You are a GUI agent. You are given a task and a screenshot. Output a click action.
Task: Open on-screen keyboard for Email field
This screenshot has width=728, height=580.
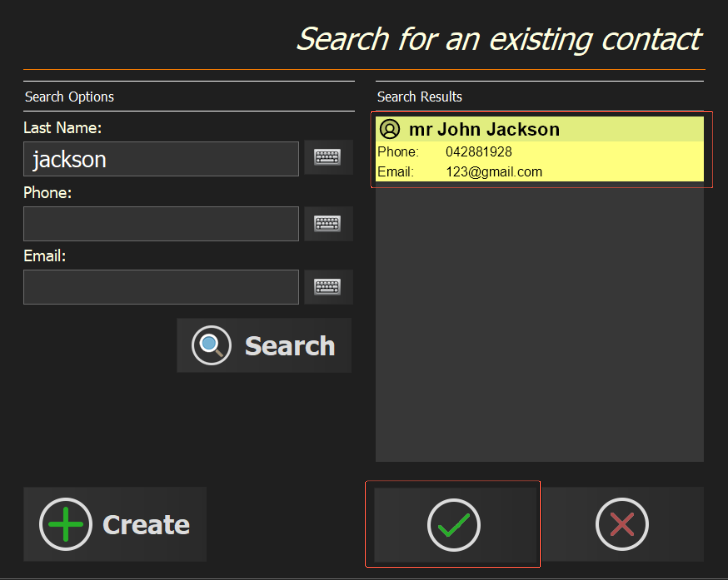point(328,287)
